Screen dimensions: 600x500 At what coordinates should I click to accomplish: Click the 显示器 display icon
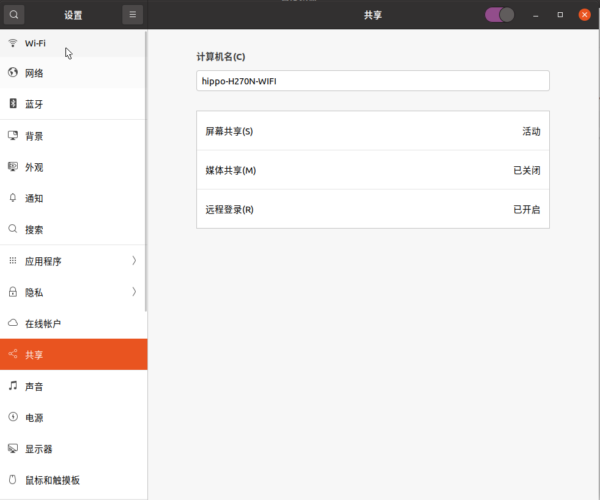[x=13, y=448]
